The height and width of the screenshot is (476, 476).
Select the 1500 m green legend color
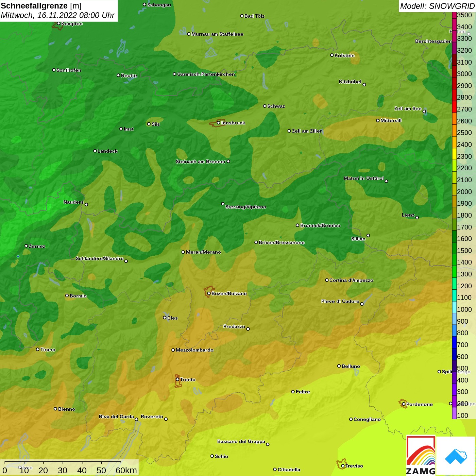click(454, 248)
